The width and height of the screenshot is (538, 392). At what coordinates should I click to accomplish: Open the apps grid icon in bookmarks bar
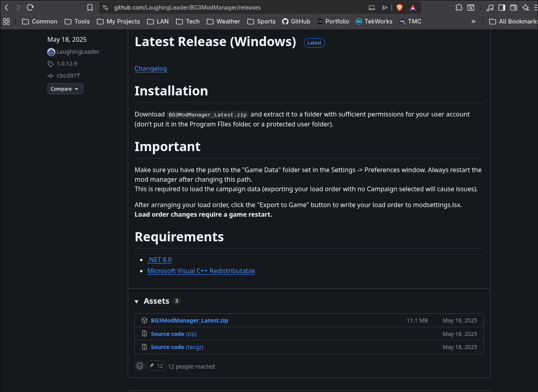(x=6, y=21)
